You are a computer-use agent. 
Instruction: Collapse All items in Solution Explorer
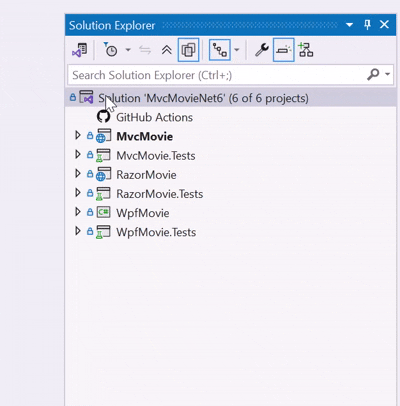tap(166, 50)
